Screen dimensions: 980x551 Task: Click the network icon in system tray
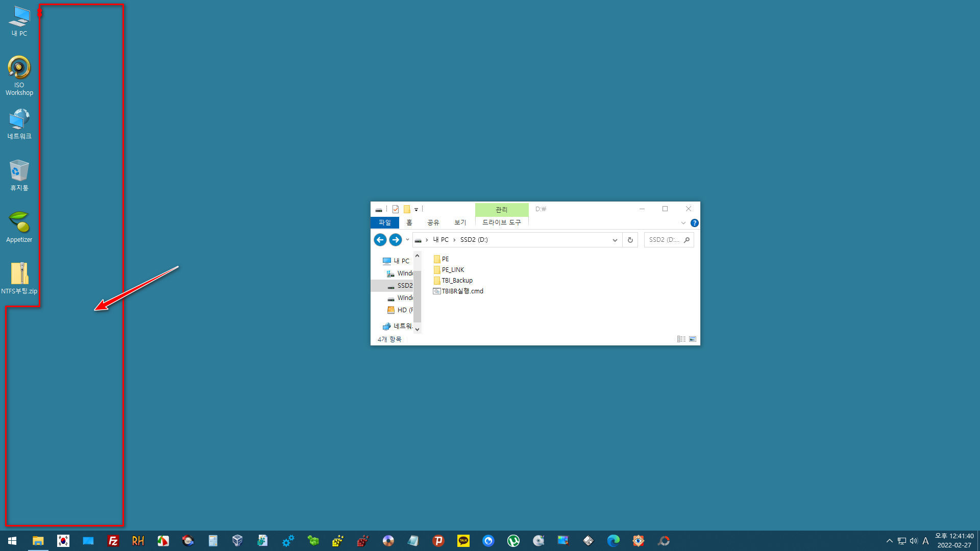click(902, 541)
